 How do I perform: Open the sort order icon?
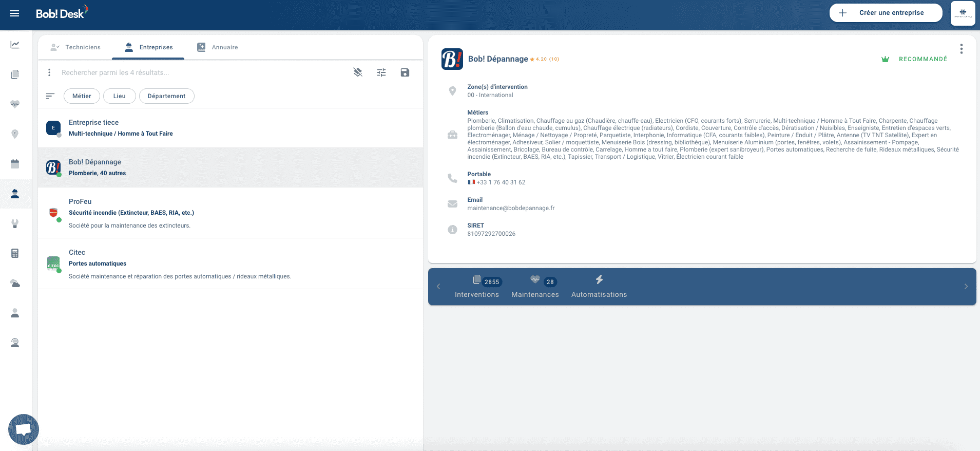50,96
